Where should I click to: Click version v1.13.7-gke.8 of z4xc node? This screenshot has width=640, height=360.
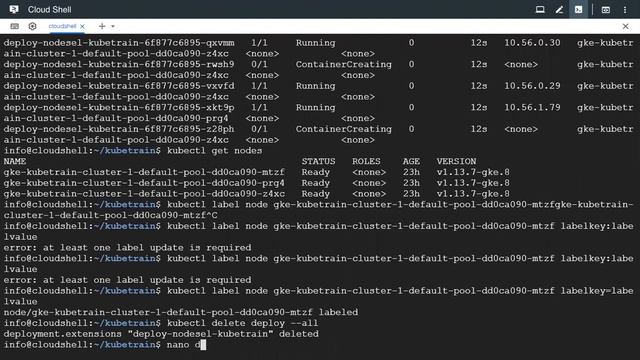pos(473,194)
